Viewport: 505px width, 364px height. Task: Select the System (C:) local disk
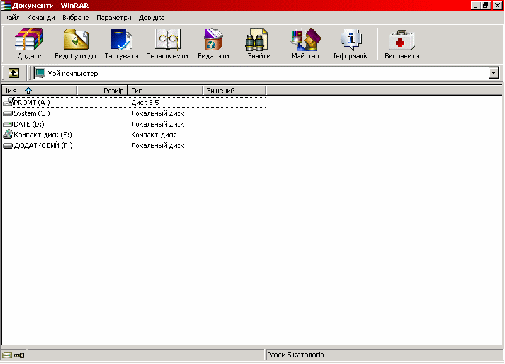pyautogui.click(x=27, y=114)
